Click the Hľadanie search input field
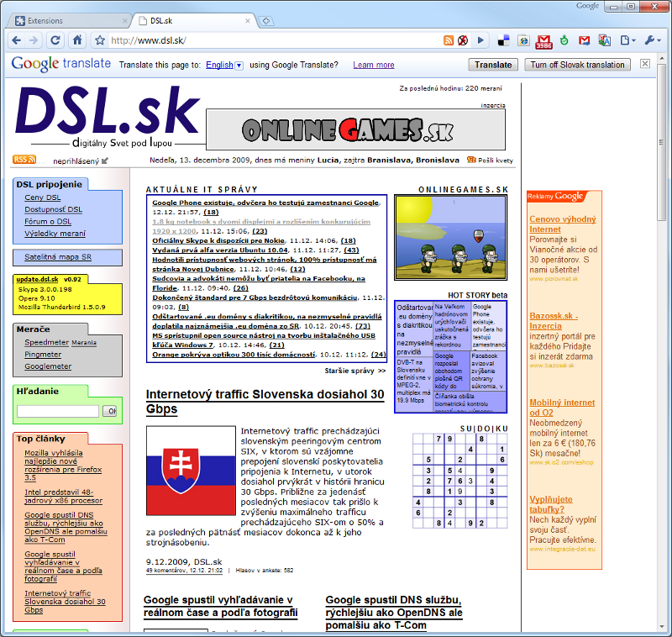Viewport: 672px width, 637px height. (x=58, y=412)
